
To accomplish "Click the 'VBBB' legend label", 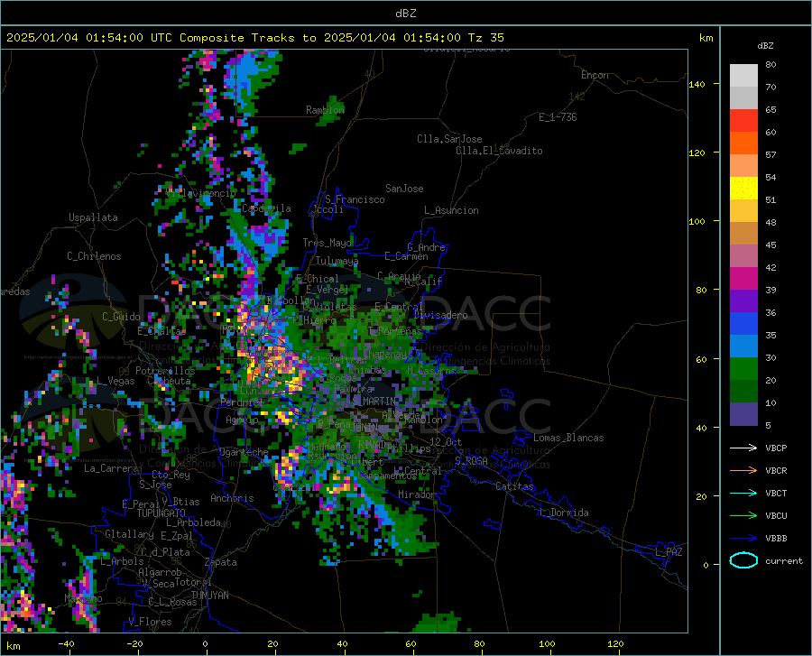I will (x=776, y=539).
